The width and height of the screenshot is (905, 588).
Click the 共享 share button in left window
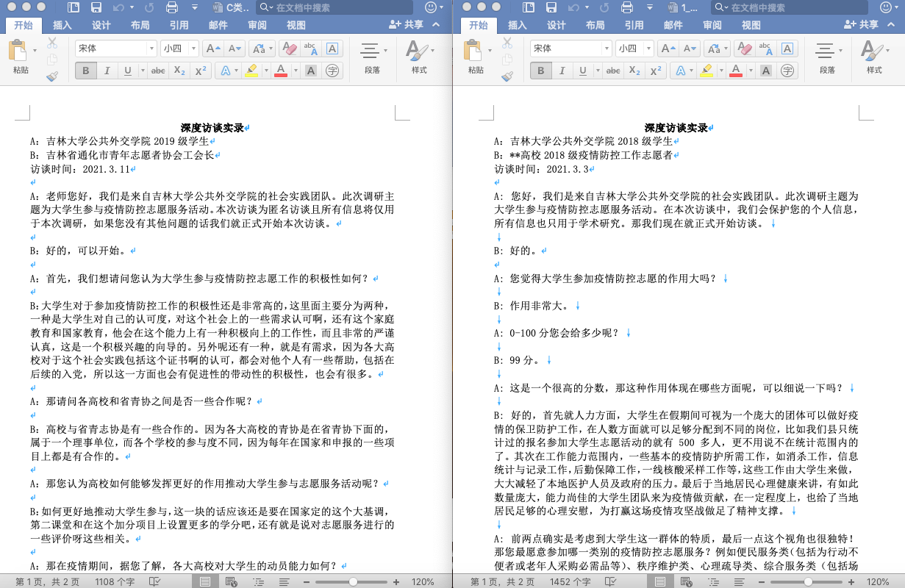(407, 25)
